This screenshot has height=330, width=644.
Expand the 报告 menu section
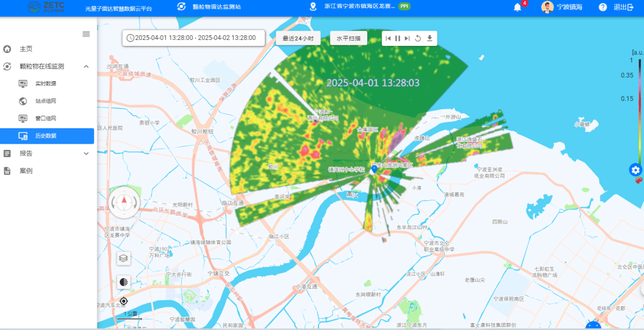click(x=86, y=153)
